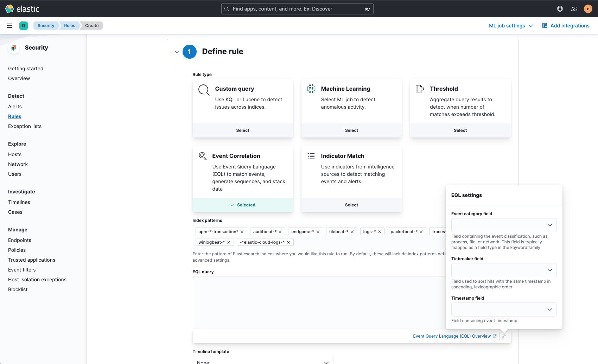The image size is (598, 364).
Task: Open Trusted applications in sidebar
Action: (32, 260)
